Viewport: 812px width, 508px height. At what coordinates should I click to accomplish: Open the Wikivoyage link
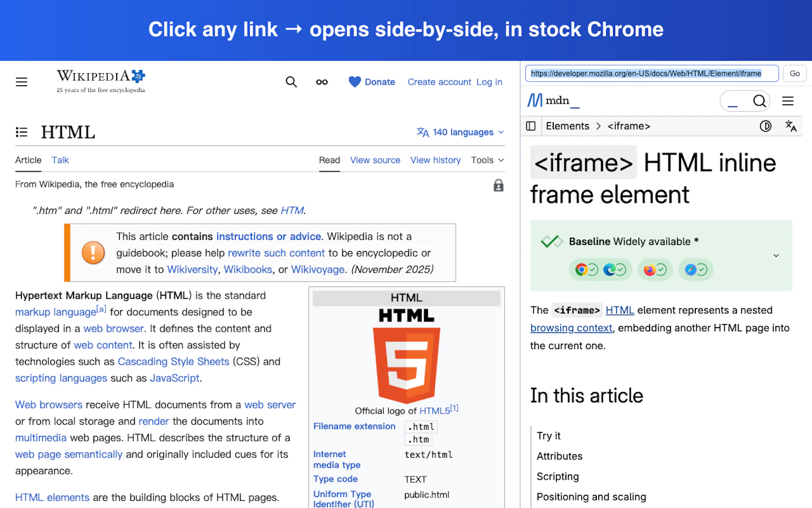318,269
